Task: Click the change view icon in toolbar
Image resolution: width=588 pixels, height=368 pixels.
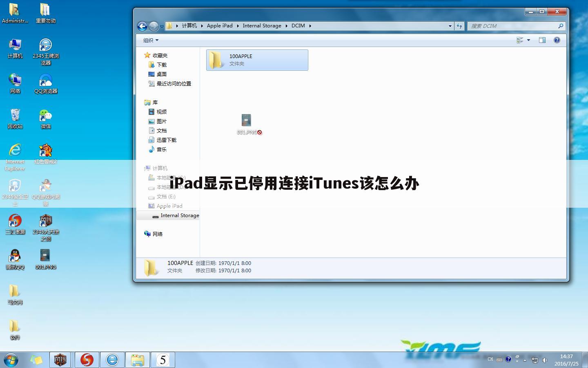Action: pyautogui.click(x=520, y=40)
